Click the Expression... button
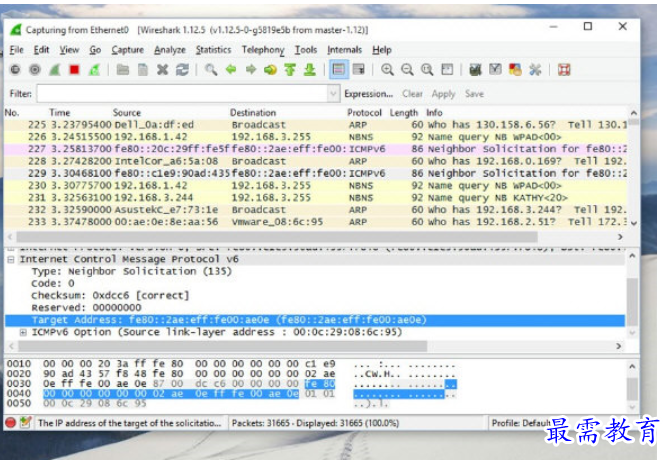668x462 pixels. 369,93
